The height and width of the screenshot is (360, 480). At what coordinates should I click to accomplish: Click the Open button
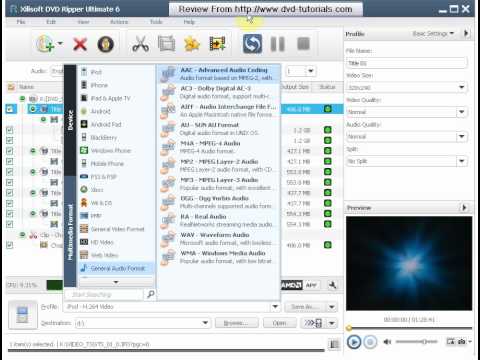click(x=279, y=323)
